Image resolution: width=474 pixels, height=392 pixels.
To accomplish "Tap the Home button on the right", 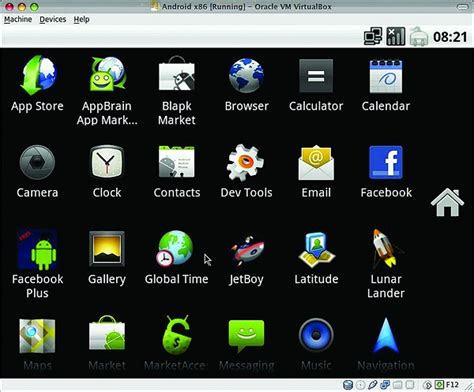I will [x=447, y=202].
